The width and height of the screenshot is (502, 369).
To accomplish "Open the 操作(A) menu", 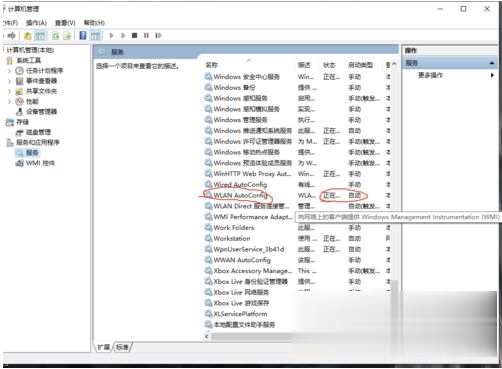I will [36, 23].
